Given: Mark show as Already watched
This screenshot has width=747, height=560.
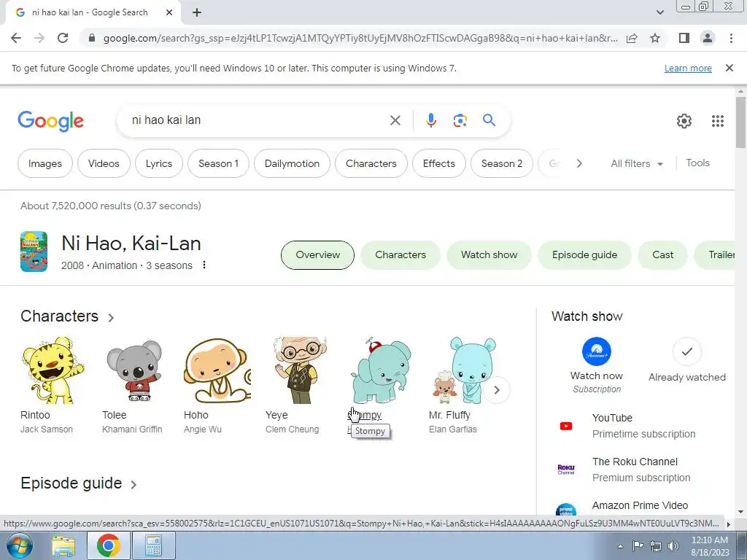Looking at the screenshot, I should click(x=687, y=360).
